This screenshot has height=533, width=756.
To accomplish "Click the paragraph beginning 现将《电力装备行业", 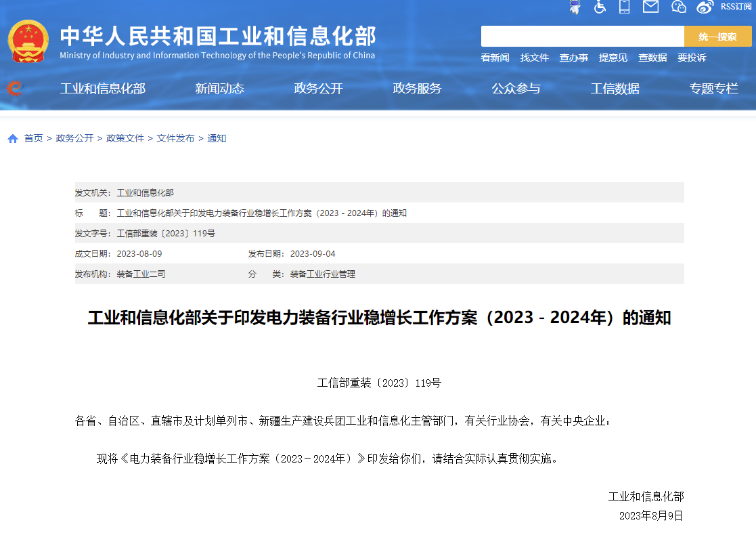I will pyautogui.click(x=328, y=459).
